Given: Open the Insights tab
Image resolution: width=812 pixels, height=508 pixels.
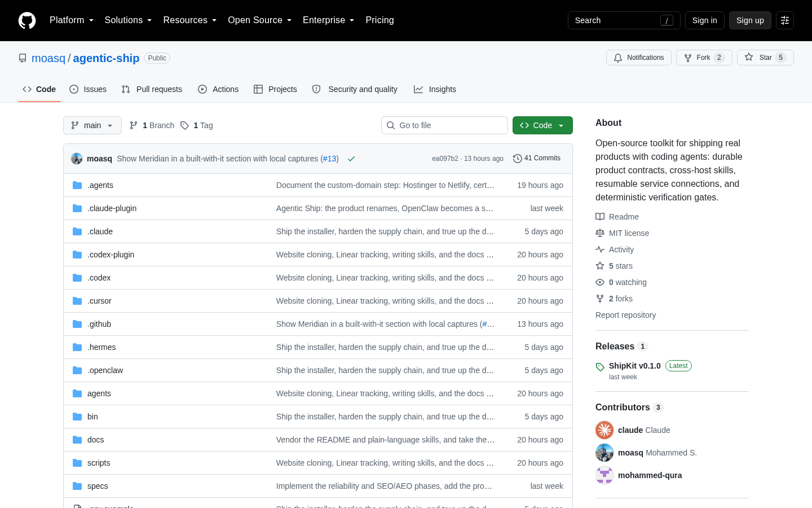Looking at the screenshot, I should tap(435, 89).
